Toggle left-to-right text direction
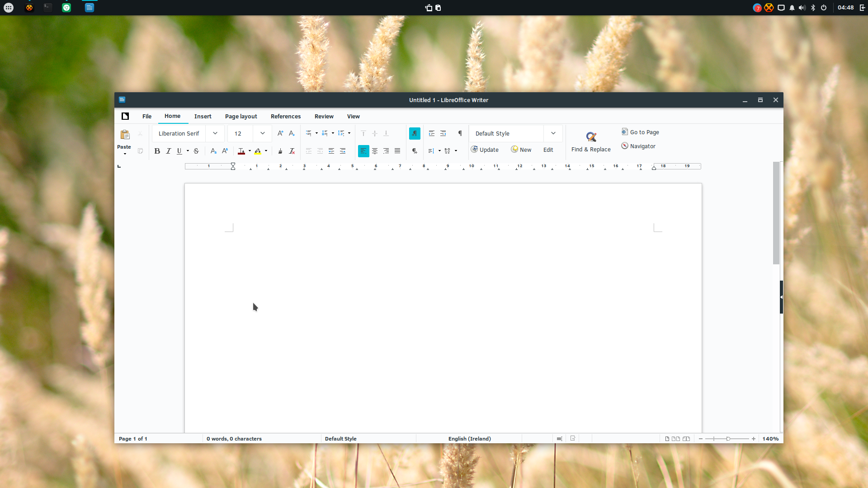Viewport: 868px width, 488px height. 415,133
